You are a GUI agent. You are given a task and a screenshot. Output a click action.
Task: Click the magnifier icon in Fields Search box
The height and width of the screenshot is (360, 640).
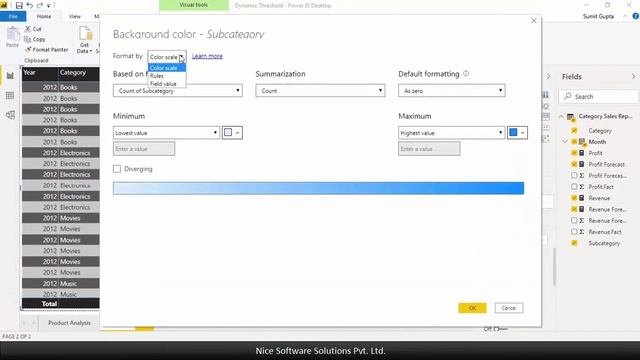click(x=567, y=96)
